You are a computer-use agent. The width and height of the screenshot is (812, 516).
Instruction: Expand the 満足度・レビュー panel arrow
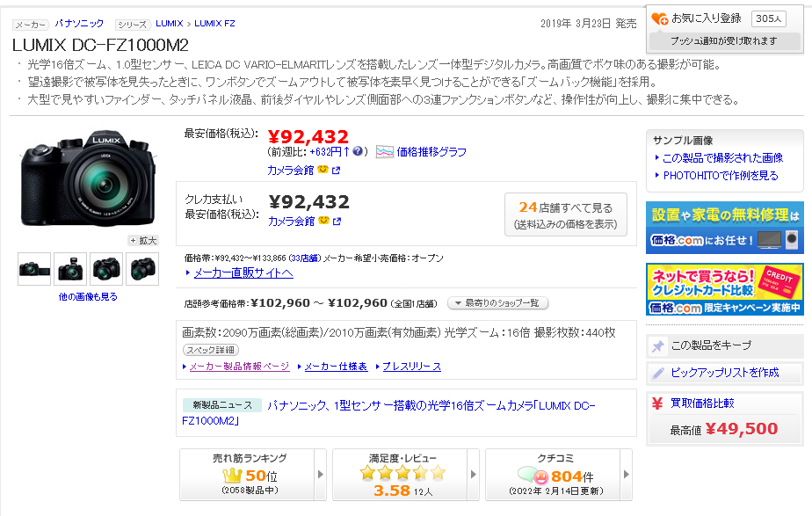pos(474,474)
